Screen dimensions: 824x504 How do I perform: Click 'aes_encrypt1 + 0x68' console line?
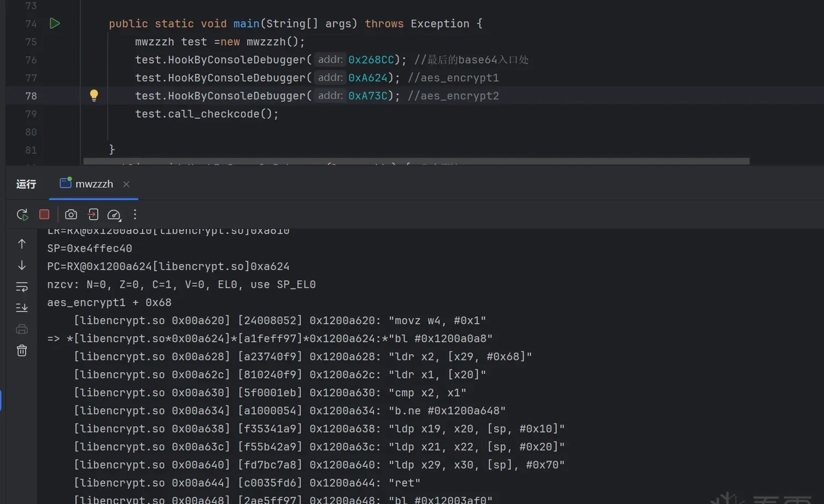109,302
